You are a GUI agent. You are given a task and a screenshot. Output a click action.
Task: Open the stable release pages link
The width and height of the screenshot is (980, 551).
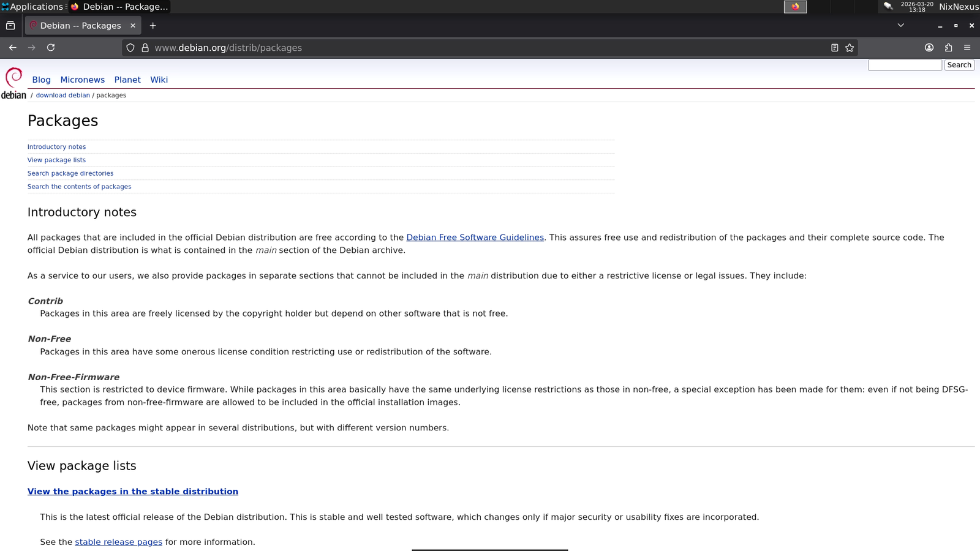point(118,542)
